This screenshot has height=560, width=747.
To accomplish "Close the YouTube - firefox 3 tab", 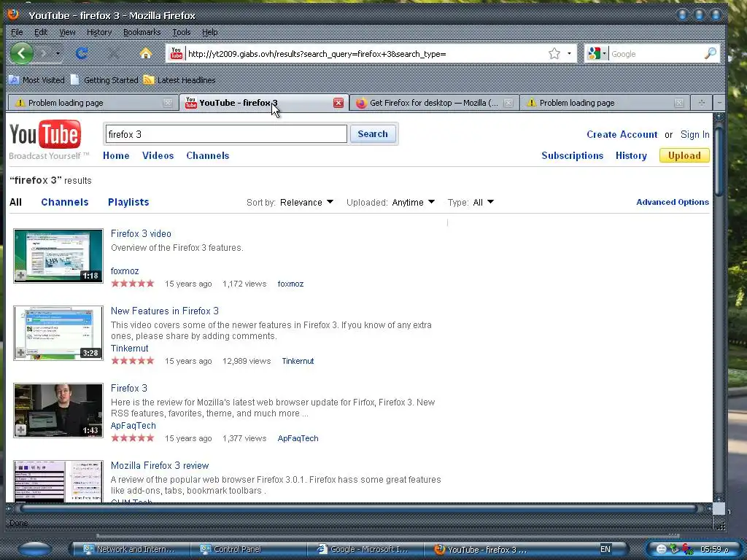I will coord(338,103).
